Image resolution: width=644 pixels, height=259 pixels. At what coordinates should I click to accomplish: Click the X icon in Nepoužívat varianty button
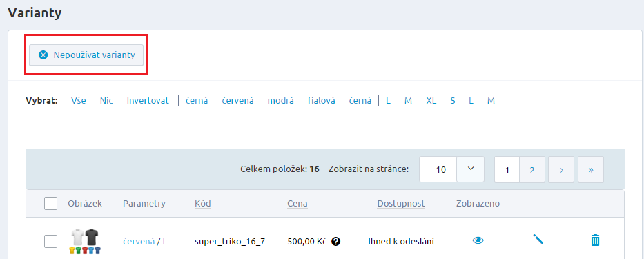pos(43,55)
